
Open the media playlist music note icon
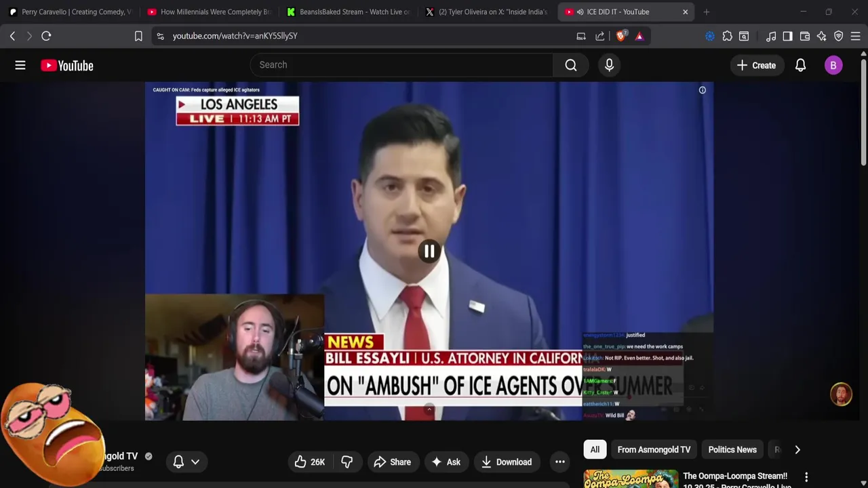pos(771,36)
